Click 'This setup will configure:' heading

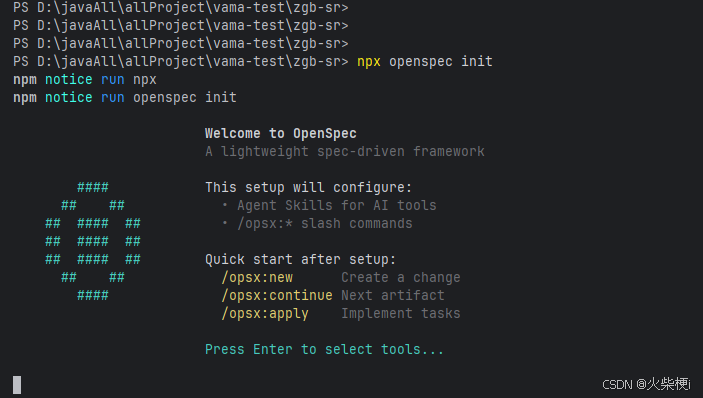(308, 187)
